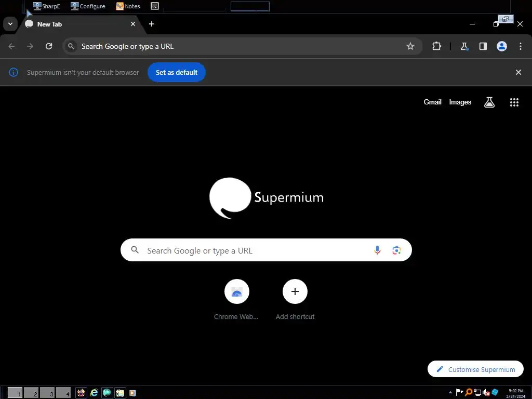
Task: Open the terminal icon in top bar
Action: coord(155,6)
